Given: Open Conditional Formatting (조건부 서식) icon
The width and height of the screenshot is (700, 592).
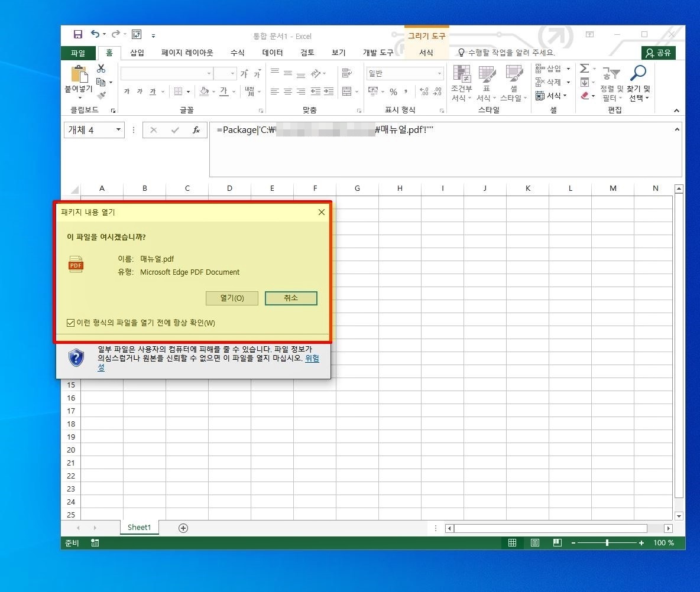Looking at the screenshot, I should tap(462, 74).
